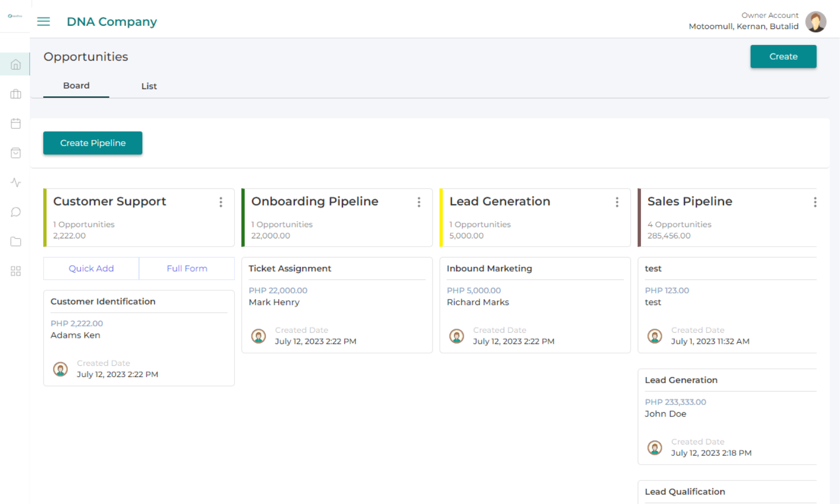The width and height of the screenshot is (840, 504).
Task: Open the calendar icon in sidebar
Action: (15, 124)
